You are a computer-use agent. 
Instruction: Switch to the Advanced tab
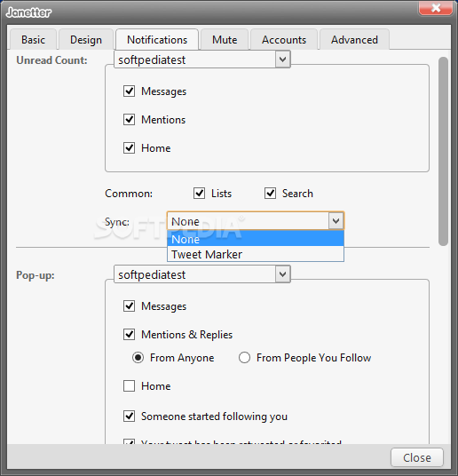[x=354, y=39]
